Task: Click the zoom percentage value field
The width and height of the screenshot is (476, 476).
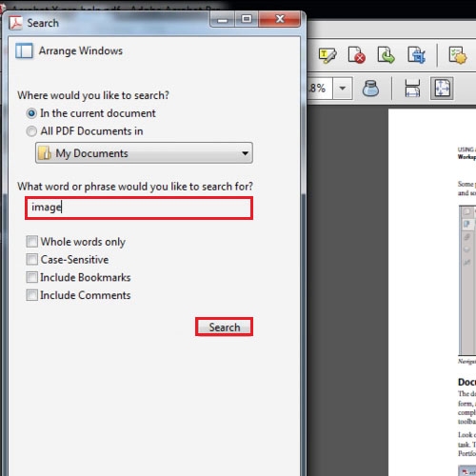Action: point(320,89)
